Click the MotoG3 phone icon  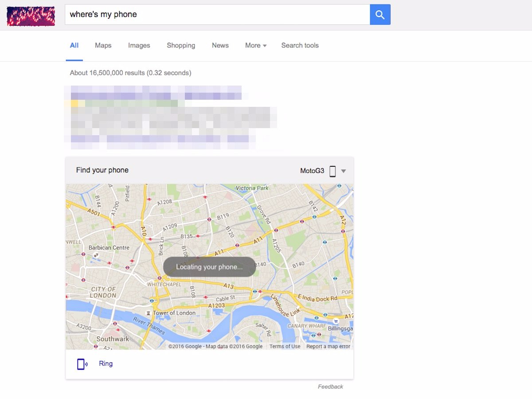coord(332,171)
